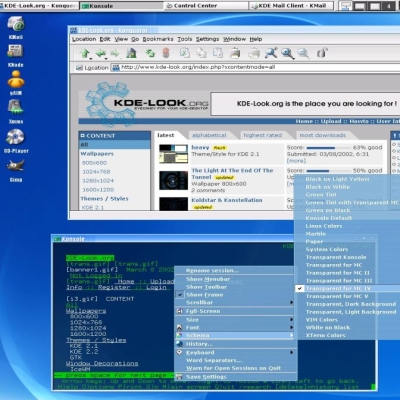The height and width of the screenshot is (400, 400).
Task: Open the 1024x768 wallpapers link
Action: (x=96, y=172)
